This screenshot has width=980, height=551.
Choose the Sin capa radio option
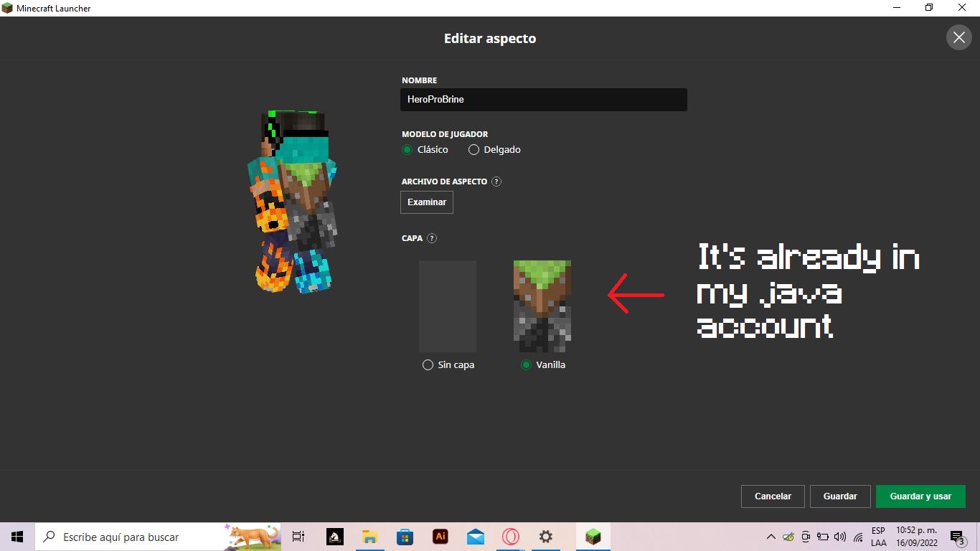pos(428,365)
